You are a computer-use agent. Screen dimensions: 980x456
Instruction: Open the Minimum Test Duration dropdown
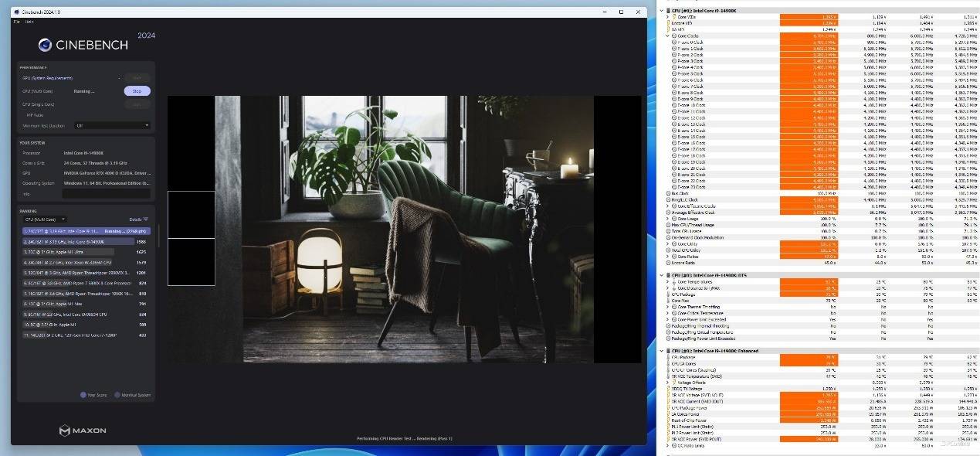coord(112,125)
